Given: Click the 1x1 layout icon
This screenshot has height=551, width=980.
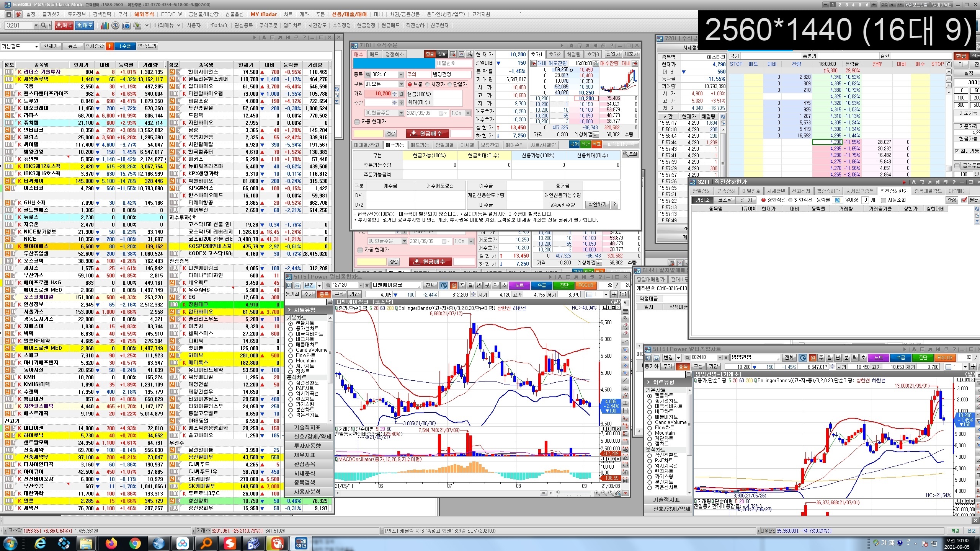Looking at the screenshot, I should pyautogui.click(x=623, y=295).
